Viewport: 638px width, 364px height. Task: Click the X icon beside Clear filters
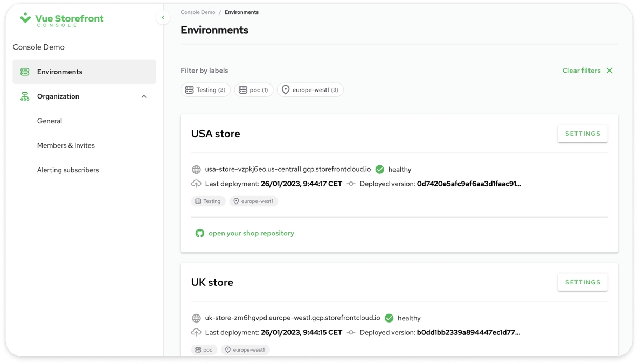[609, 71]
